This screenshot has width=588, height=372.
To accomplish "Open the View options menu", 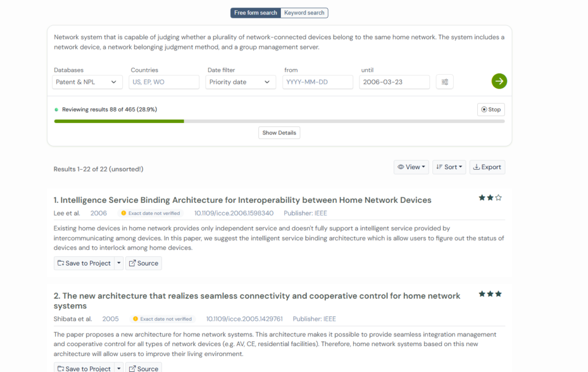I will coord(411,167).
